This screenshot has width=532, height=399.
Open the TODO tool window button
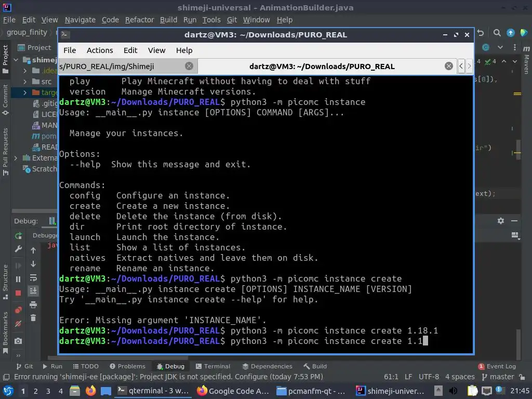point(86,366)
